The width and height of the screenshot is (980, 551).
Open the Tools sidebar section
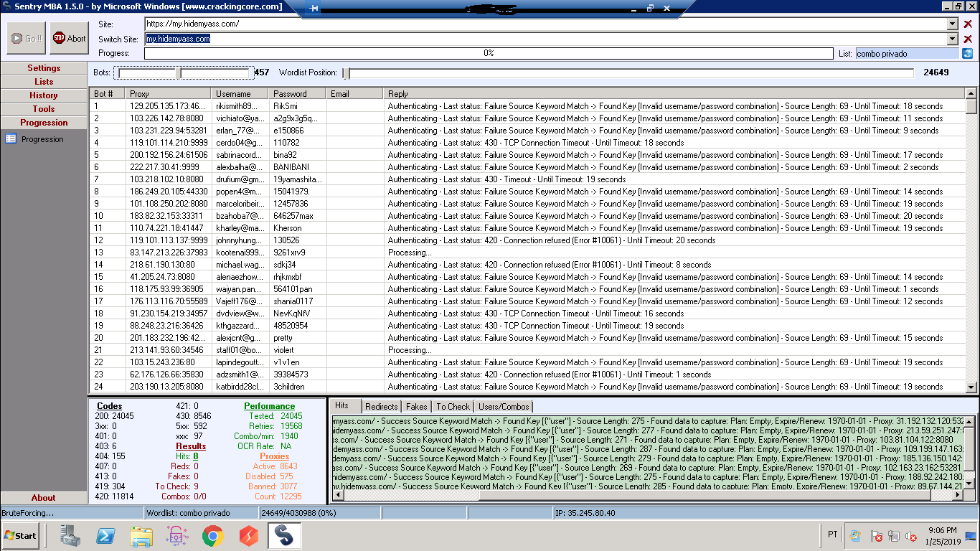pyautogui.click(x=44, y=109)
